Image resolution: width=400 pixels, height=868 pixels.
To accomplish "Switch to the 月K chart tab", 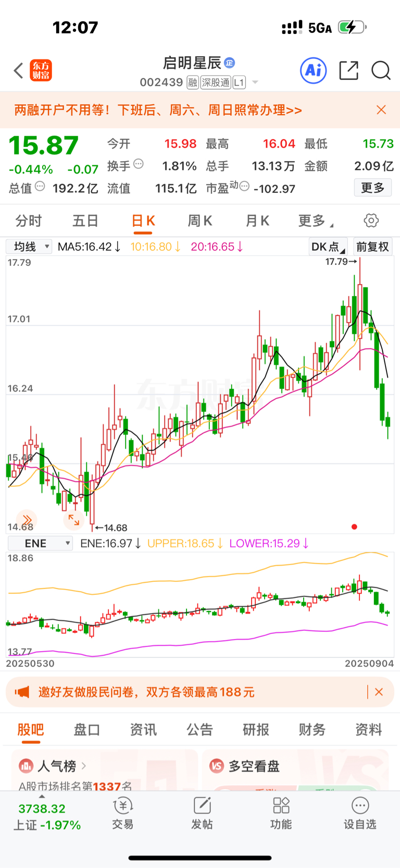I will (257, 221).
